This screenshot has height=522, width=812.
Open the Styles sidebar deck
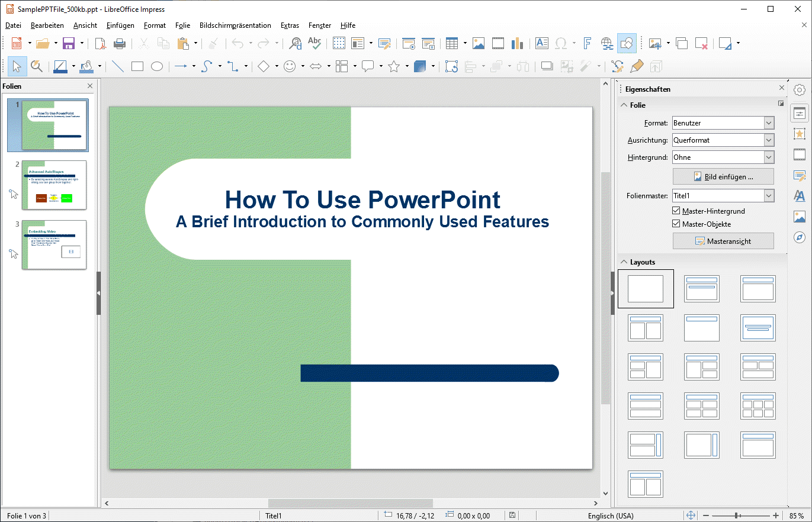click(x=800, y=196)
